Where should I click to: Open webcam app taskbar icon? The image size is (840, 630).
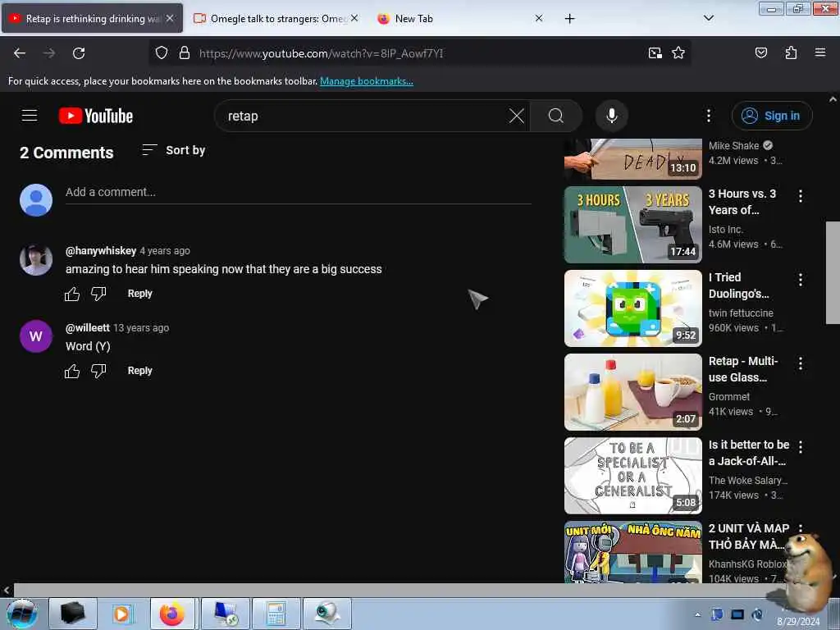326,614
